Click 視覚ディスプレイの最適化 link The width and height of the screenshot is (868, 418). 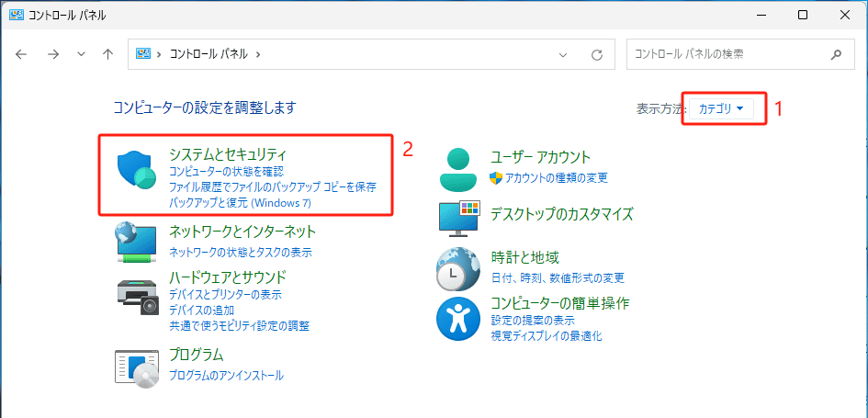[547, 335]
